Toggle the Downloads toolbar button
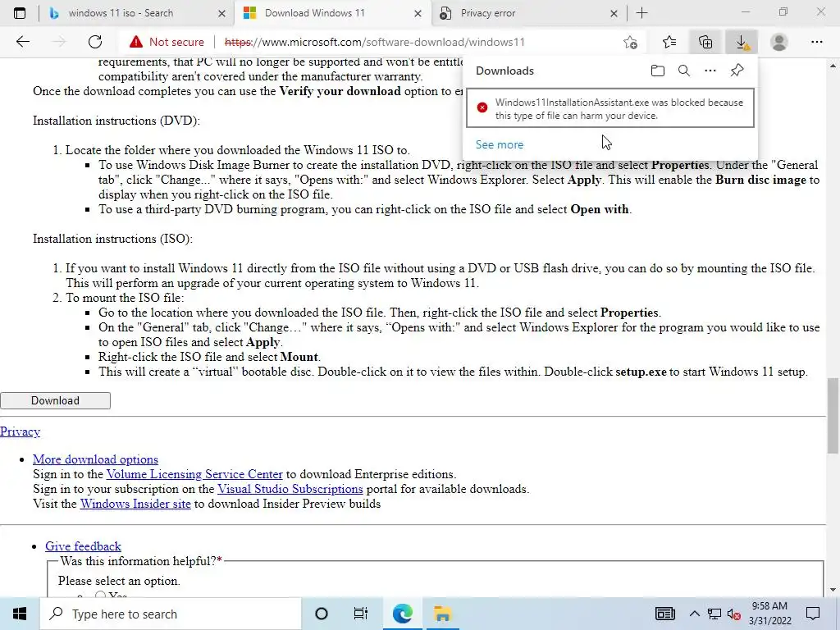Viewport: 840px width, 630px height. [742, 42]
